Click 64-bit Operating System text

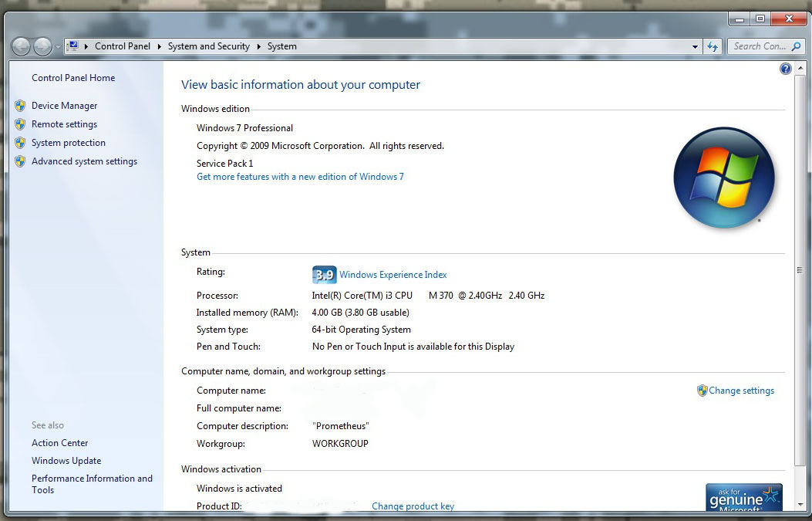pyautogui.click(x=361, y=330)
